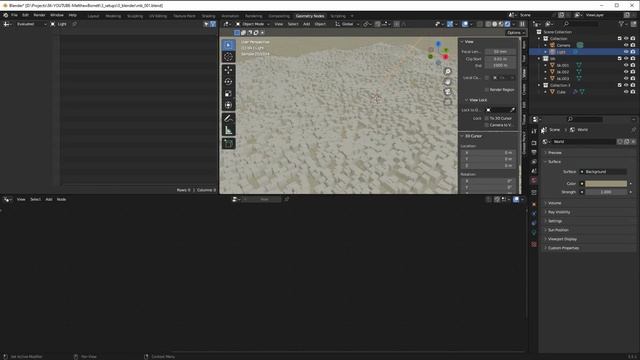Enable Lock Camera to View checkbox
The width and height of the screenshot is (640, 360).
click(487, 125)
